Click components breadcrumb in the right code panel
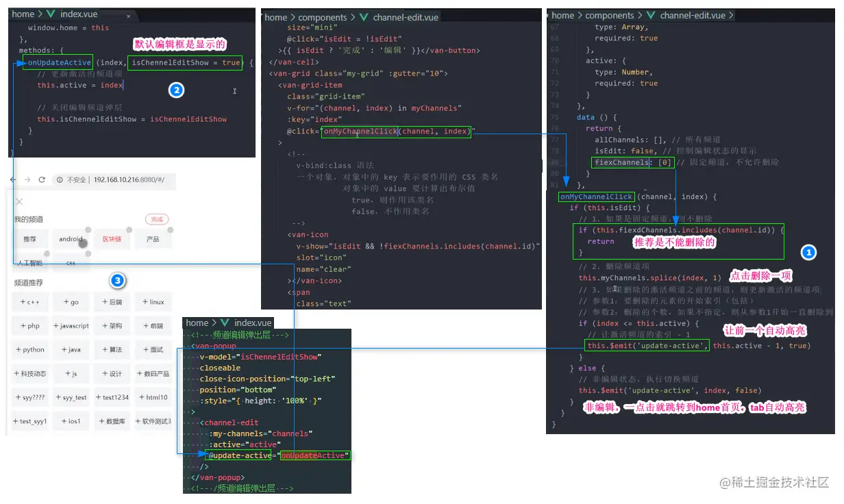Screen dimensions: 844x504 609,15
